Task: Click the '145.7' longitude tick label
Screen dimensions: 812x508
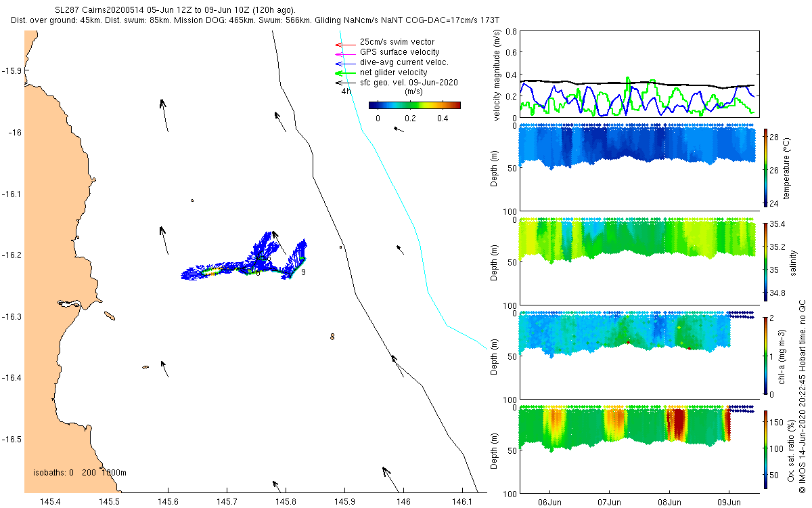Action: point(227,501)
